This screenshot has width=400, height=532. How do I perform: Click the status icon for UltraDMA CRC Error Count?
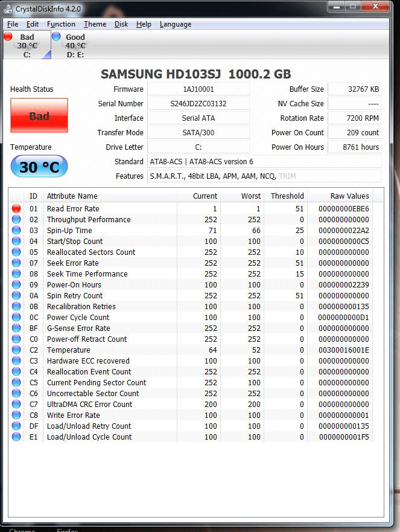point(16,404)
